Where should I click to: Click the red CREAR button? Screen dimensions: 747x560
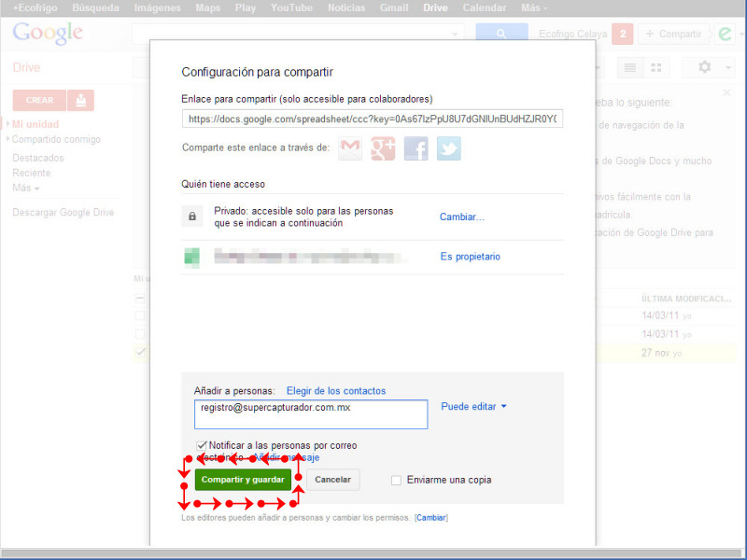point(39,100)
